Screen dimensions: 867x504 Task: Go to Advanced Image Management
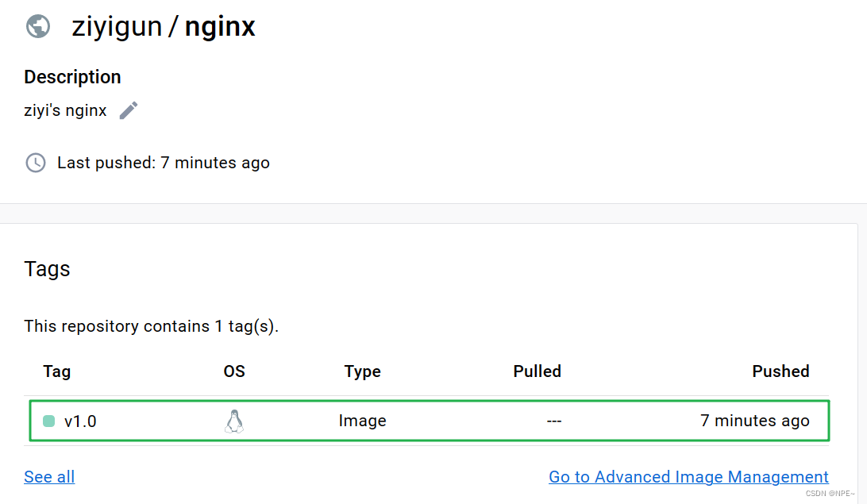click(688, 477)
